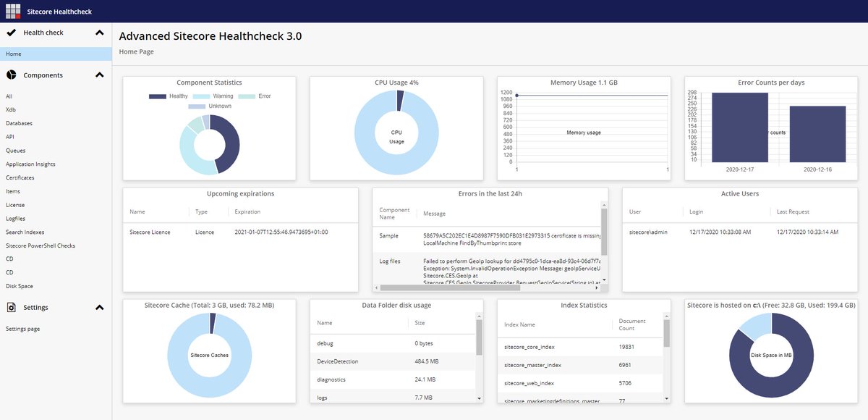The height and width of the screenshot is (420, 868).
Task: Open the Logfiles component page
Action: [16, 219]
